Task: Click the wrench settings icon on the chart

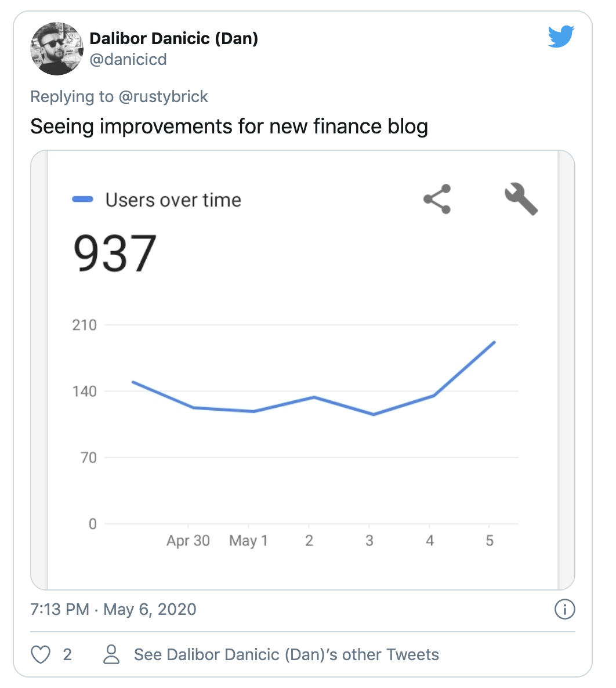Action: click(521, 199)
